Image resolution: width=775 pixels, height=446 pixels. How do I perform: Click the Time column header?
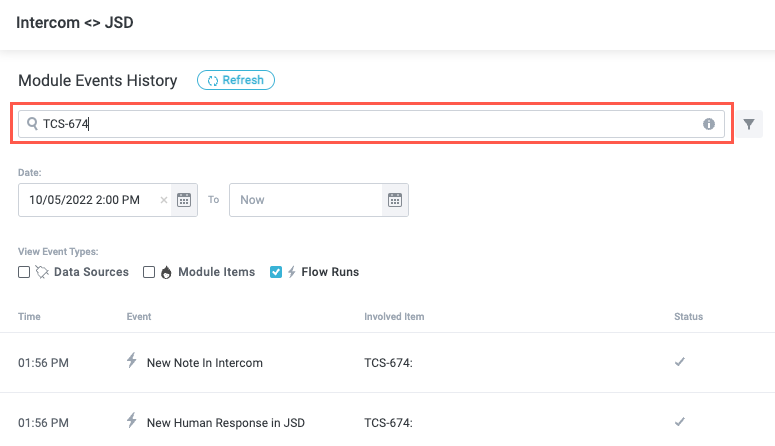coord(29,317)
